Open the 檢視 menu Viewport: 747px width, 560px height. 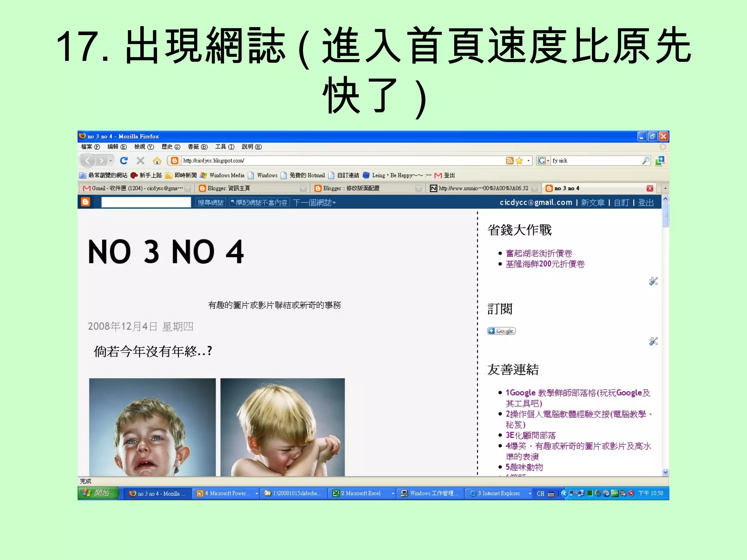[144, 147]
